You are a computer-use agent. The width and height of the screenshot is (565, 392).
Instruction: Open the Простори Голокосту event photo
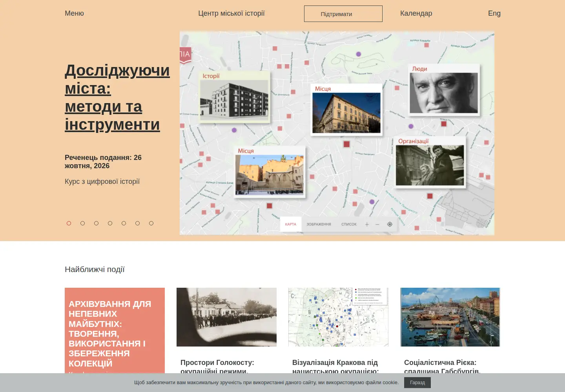pos(226,317)
